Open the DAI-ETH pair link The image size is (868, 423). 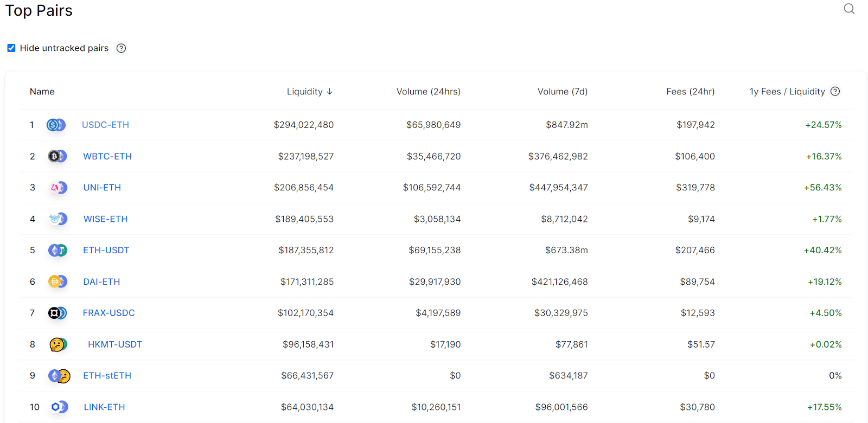101,281
